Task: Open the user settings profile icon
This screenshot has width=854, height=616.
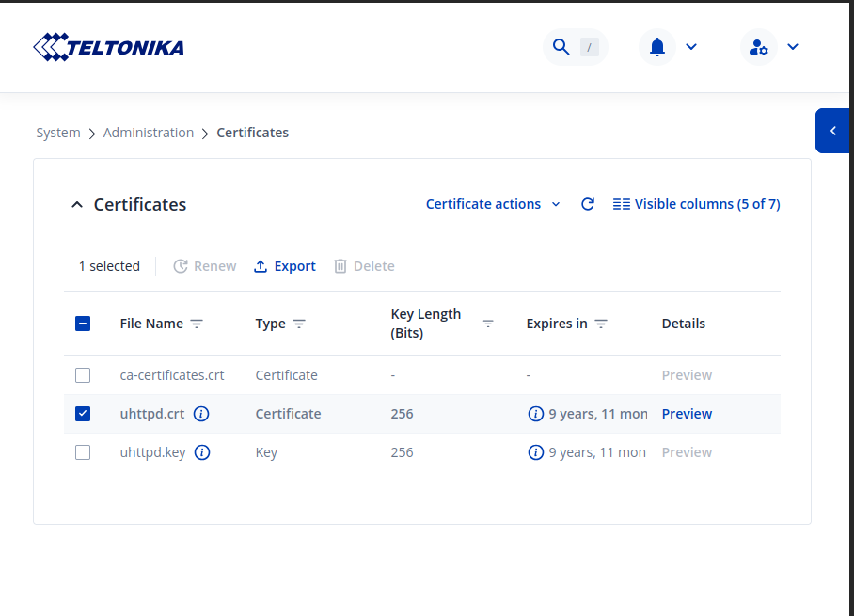Action: click(759, 47)
